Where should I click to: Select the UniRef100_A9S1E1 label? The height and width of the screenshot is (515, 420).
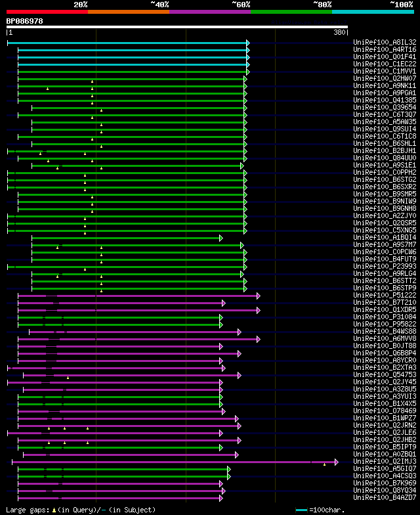(x=385, y=166)
